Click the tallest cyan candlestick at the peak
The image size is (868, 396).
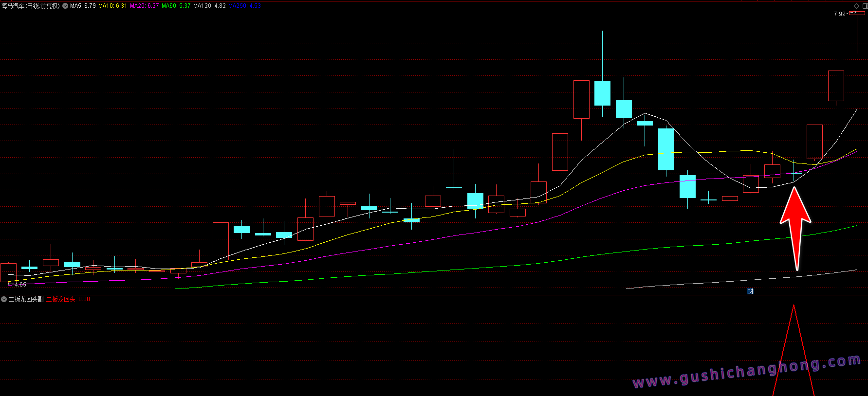[x=602, y=93]
